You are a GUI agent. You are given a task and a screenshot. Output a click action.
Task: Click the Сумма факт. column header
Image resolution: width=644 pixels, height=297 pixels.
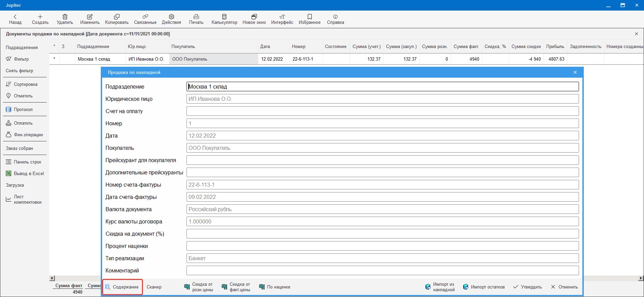[466, 46]
